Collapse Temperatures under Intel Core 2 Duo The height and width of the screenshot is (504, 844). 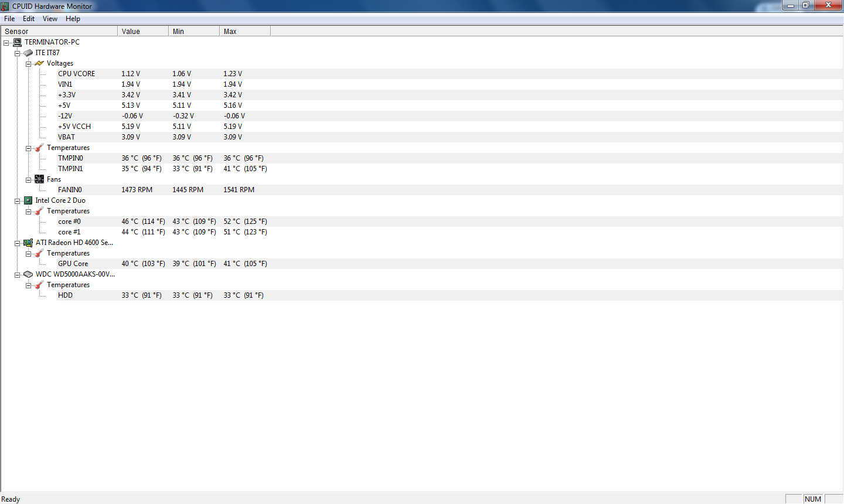pos(28,212)
